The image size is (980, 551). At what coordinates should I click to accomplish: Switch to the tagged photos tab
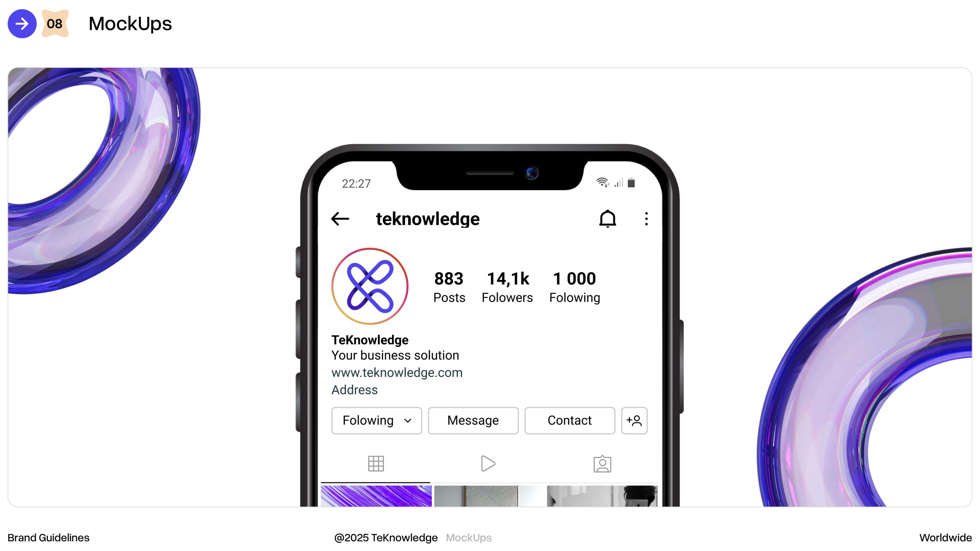pos(602,463)
